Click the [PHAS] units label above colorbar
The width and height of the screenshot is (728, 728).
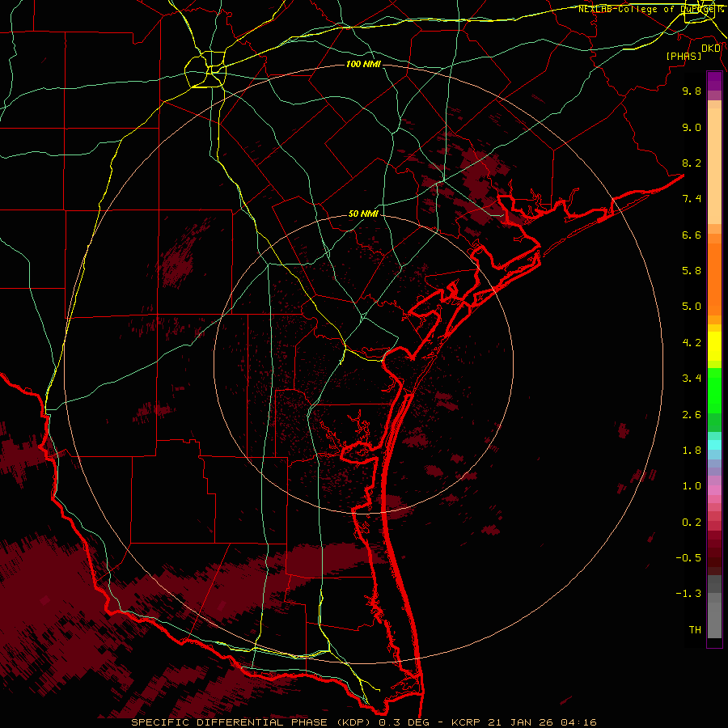(684, 57)
